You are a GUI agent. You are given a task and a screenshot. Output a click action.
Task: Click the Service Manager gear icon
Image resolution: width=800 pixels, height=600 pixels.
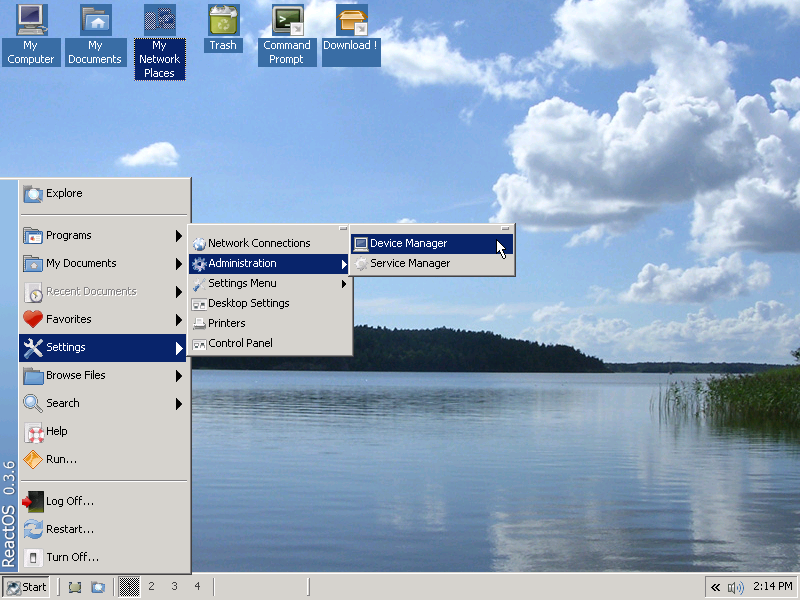tap(361, 264)
